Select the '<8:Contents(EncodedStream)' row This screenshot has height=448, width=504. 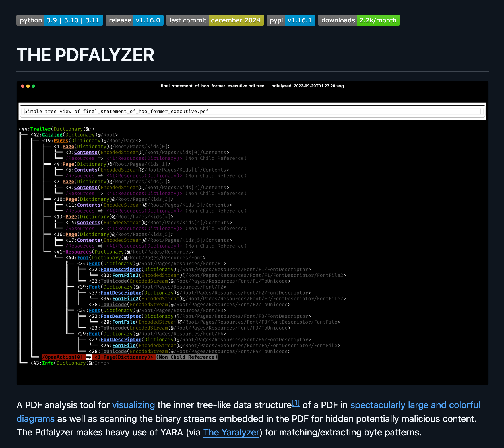click(x=147, y=188)
